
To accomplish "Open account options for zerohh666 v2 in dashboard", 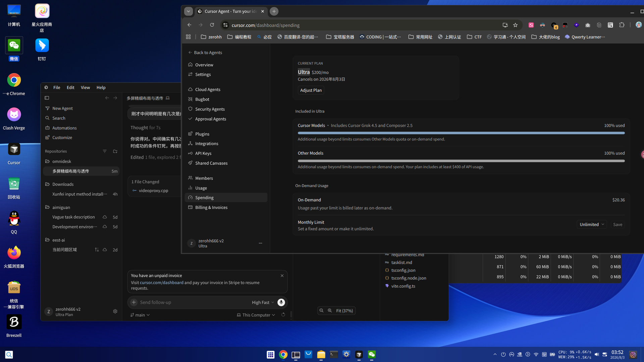I will tap(260, 243).
